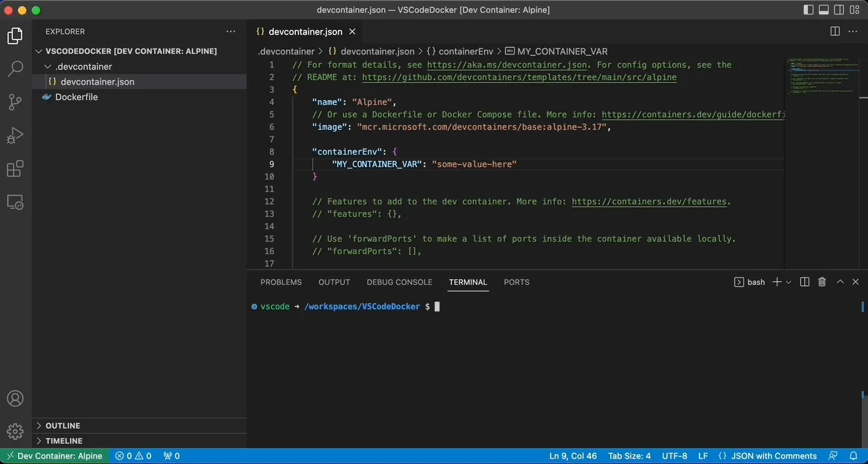Open the Remote Explorer view
This screenshot has height=464, width=868.
pos(15,202)
